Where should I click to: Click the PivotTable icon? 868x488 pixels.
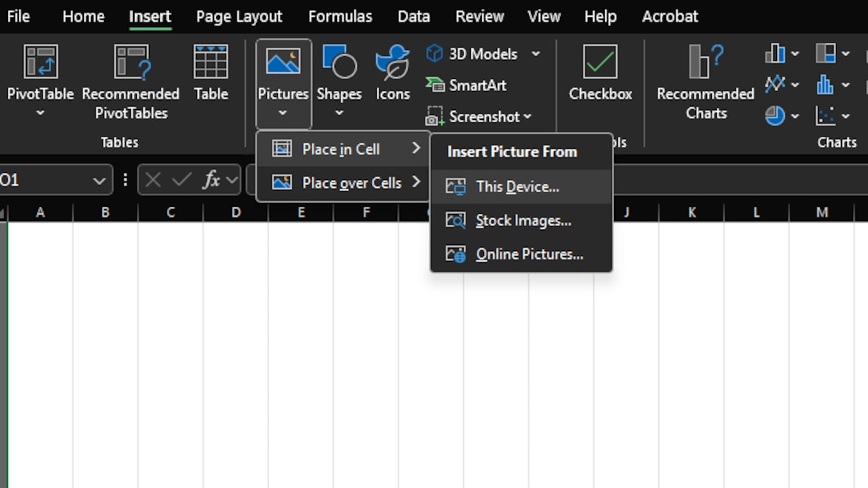[41, 61]
